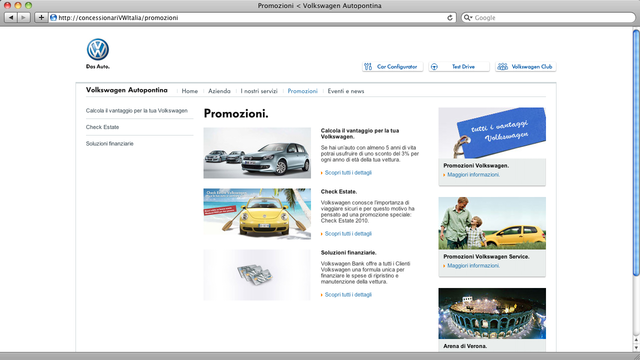Click the Promozioni Volkswagen Service. box title

(x=486, y=257)
